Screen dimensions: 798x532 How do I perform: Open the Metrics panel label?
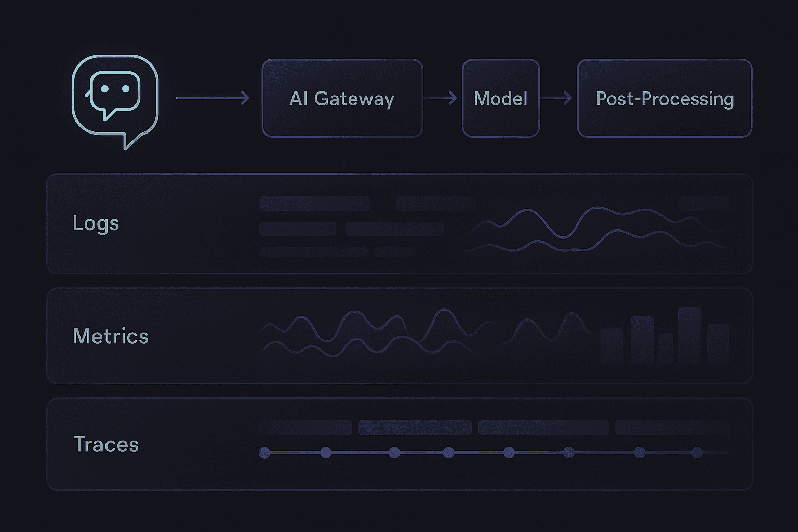pyautogui.click(x=111, y=336)
